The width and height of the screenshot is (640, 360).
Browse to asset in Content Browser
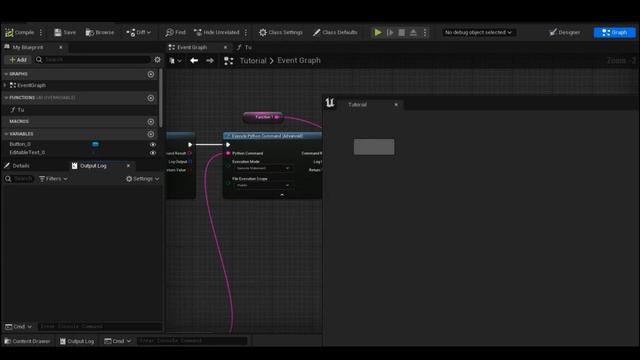pyautogui.click(x=100, y=32)
